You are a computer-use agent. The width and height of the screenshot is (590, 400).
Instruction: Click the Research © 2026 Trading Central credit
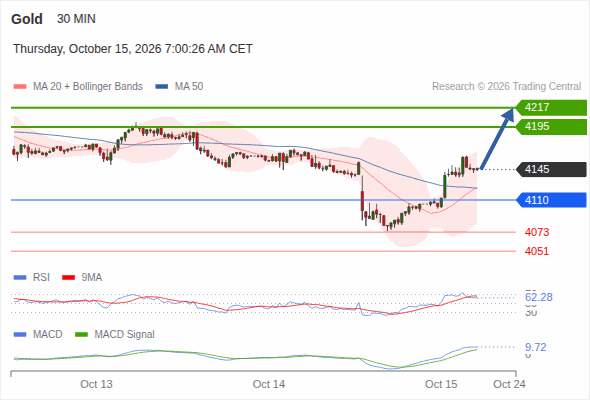[506, 87]
